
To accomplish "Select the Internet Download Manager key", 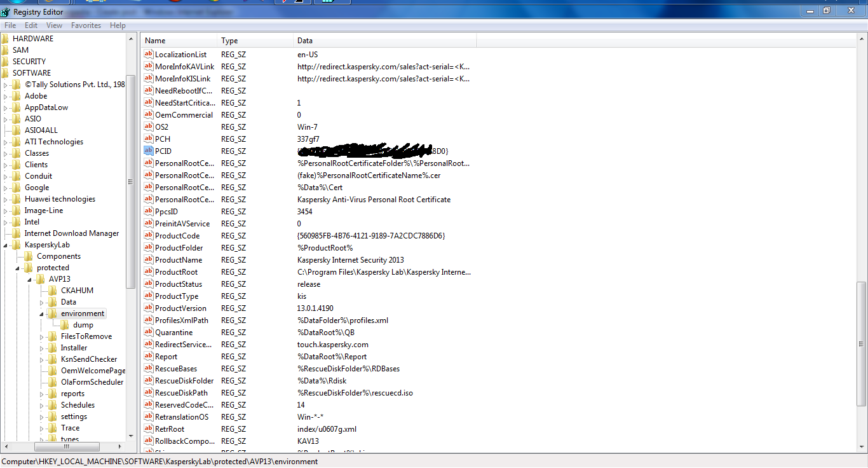I will (72, 233).
